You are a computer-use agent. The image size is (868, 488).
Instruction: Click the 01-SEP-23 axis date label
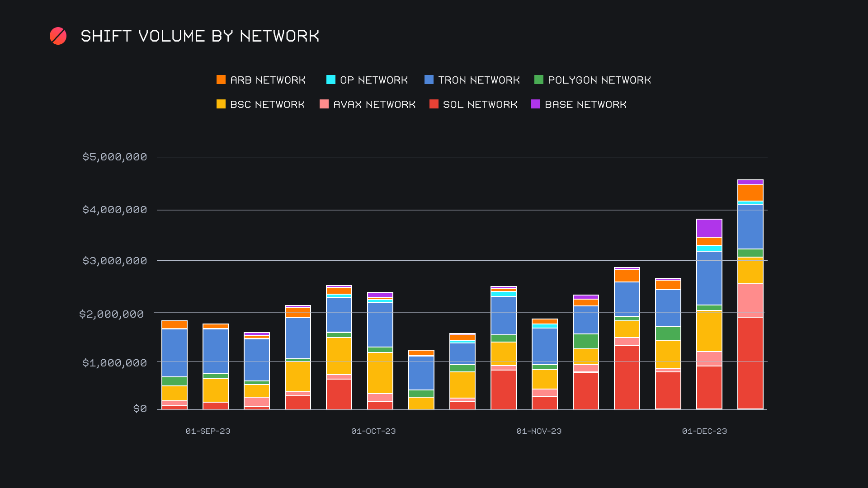(208, 431)
